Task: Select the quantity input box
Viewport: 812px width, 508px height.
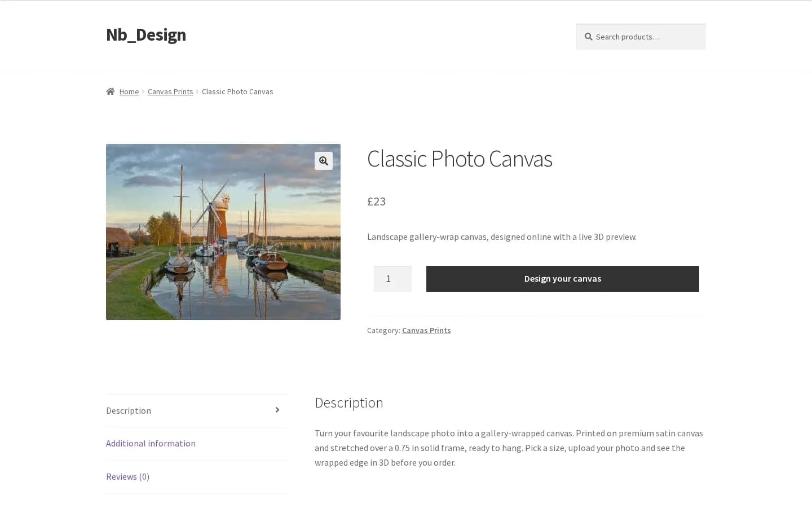Action: tap(392, 279)
